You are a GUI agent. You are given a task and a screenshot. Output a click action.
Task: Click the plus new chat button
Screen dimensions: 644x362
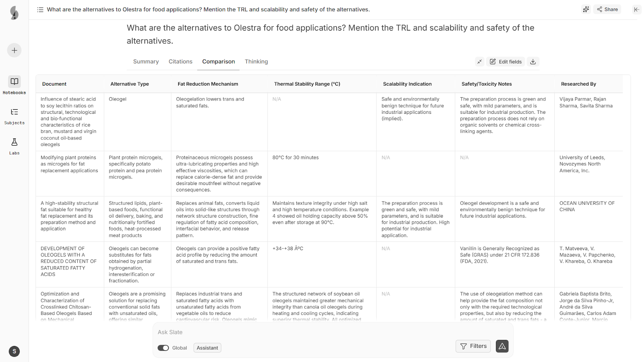[14, 50]
